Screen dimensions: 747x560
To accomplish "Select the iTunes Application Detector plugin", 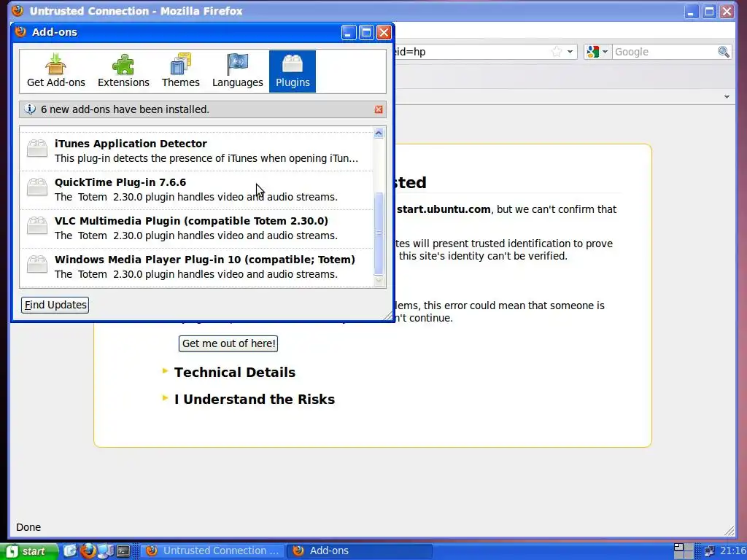I will (196, 151).
